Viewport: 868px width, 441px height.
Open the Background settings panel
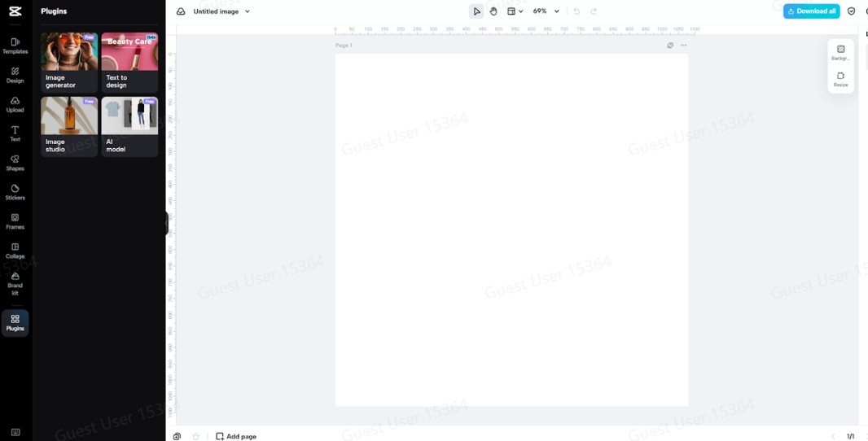tap(841, 53)
